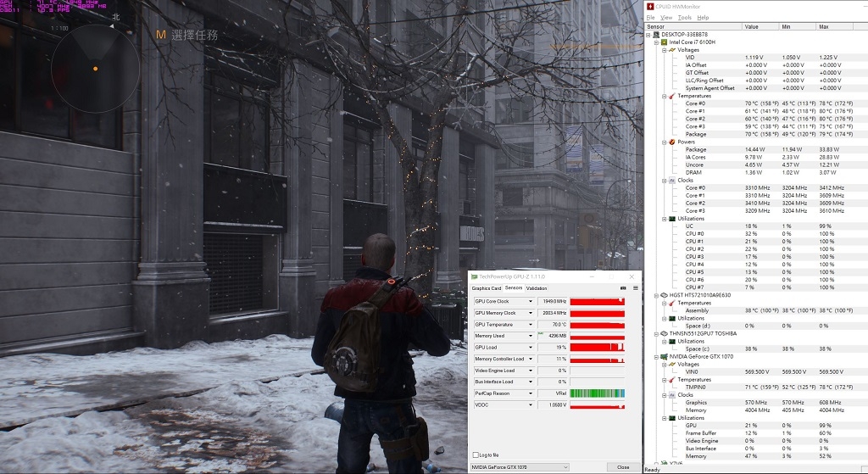Click the GPU Load red history graph
The width and height of the screenshot is (868, 474).
[598, 348]
